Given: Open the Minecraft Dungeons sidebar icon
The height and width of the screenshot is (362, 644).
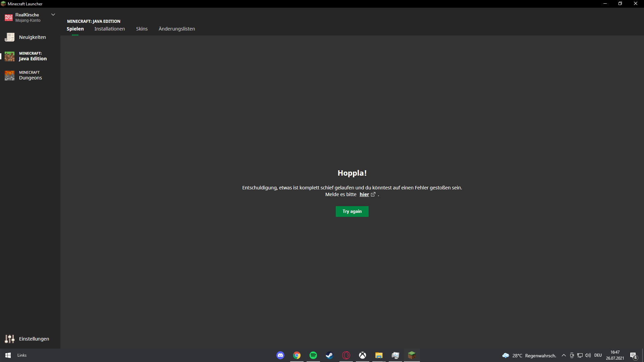Looking at the screenshot, I should [9, 75].
